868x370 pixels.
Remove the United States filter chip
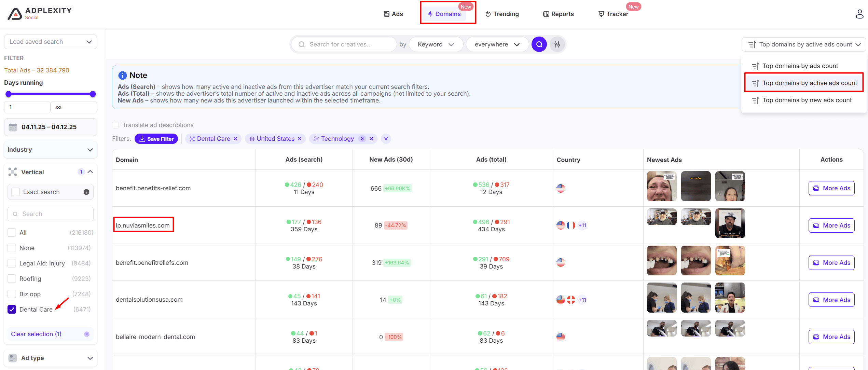pyautogui.click(x=300, y=139)
